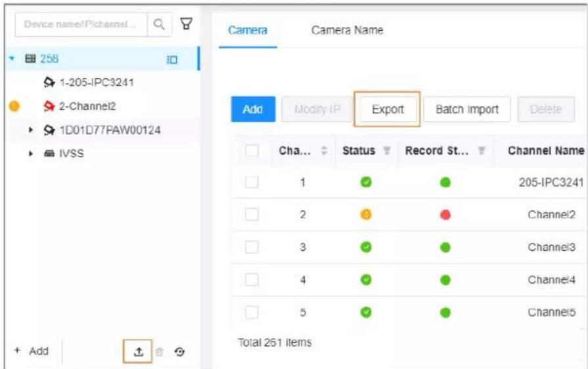
Task: Click the 258 device grid icon
Action: 30,58
